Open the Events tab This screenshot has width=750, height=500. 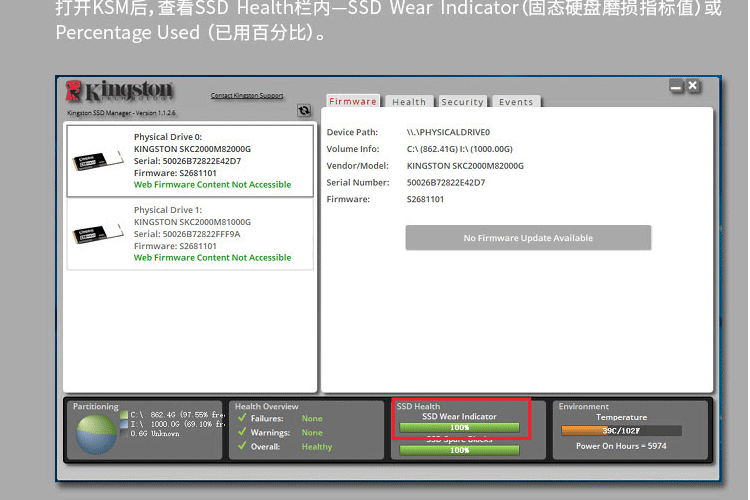click(x=516, y=102)
